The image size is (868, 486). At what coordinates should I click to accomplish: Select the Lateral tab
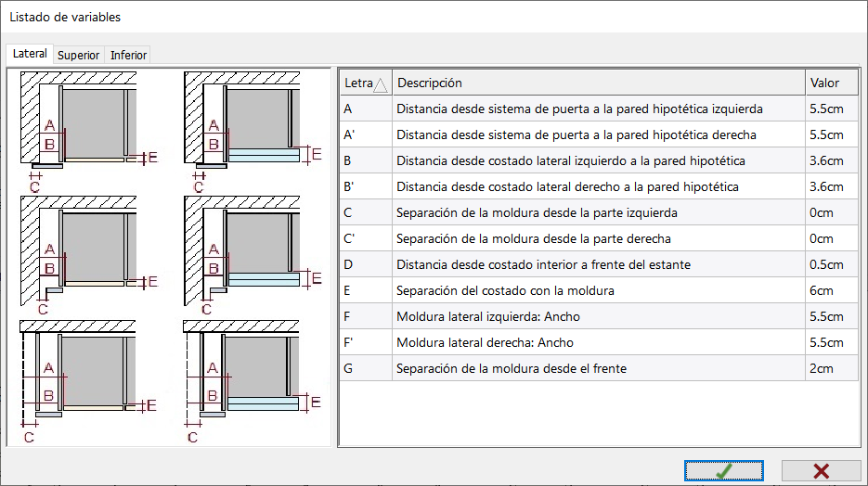[x=30, y=54]
